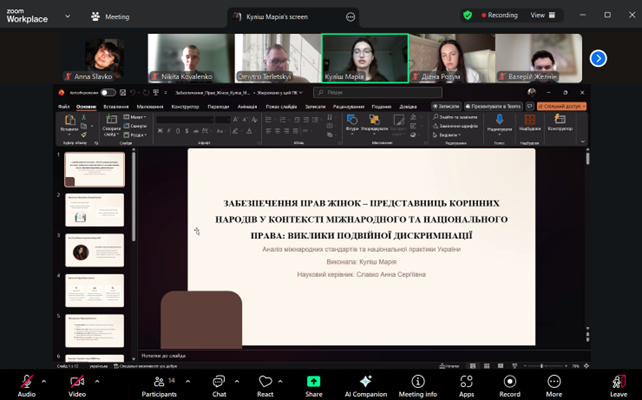
Task: Select Anna Slavko's video thumbnail
Action: point(103,58)
